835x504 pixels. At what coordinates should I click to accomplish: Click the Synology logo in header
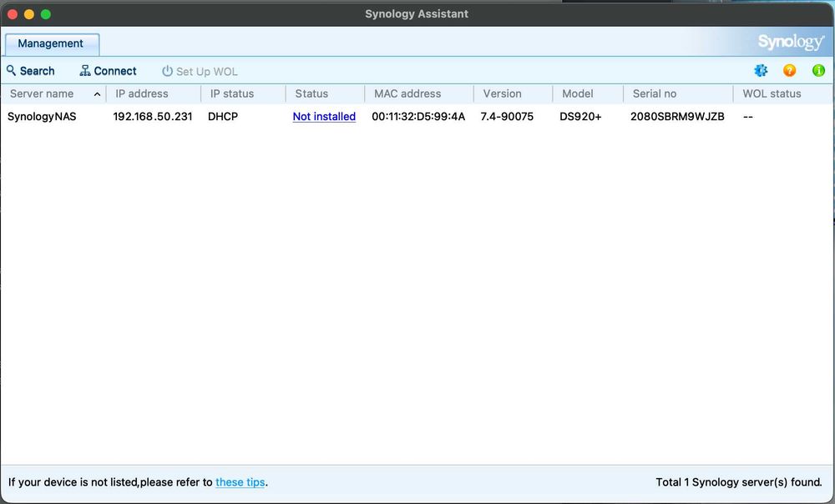(791, 42)
